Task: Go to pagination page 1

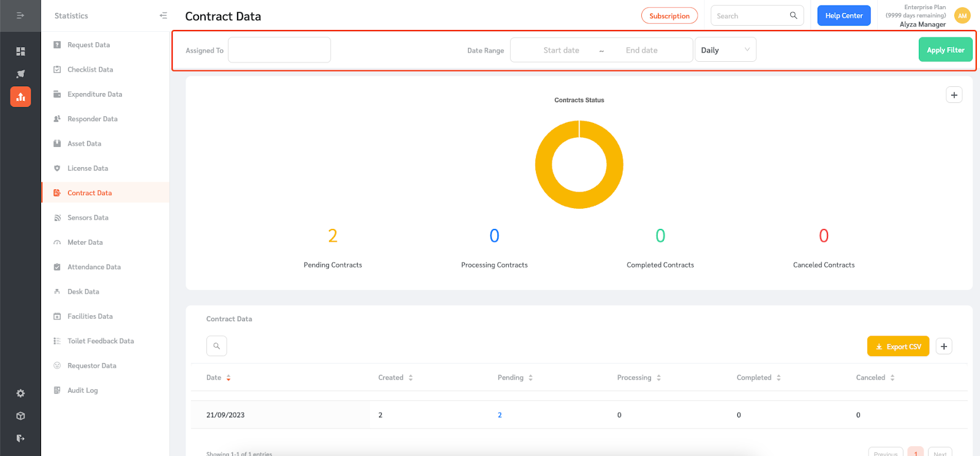Action: coord(916,452)
